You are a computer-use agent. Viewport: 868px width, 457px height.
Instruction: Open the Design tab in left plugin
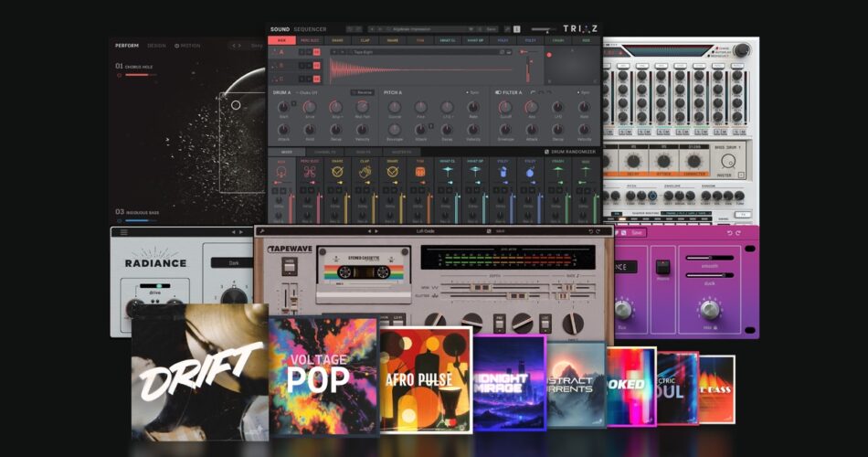(x=157, y=45)
